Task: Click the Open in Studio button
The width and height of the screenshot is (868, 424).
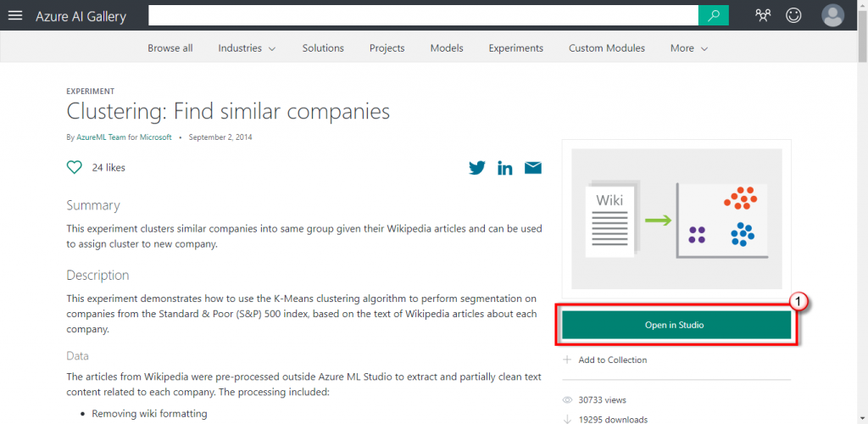Action: click(x=676, y=325)
